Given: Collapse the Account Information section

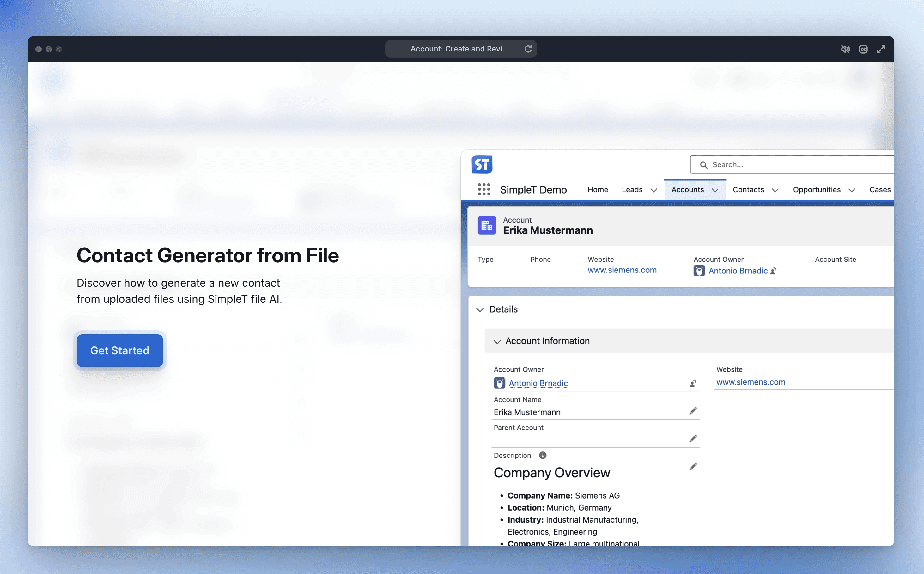Looking at the screenshot, I should (x=497, y=341).
